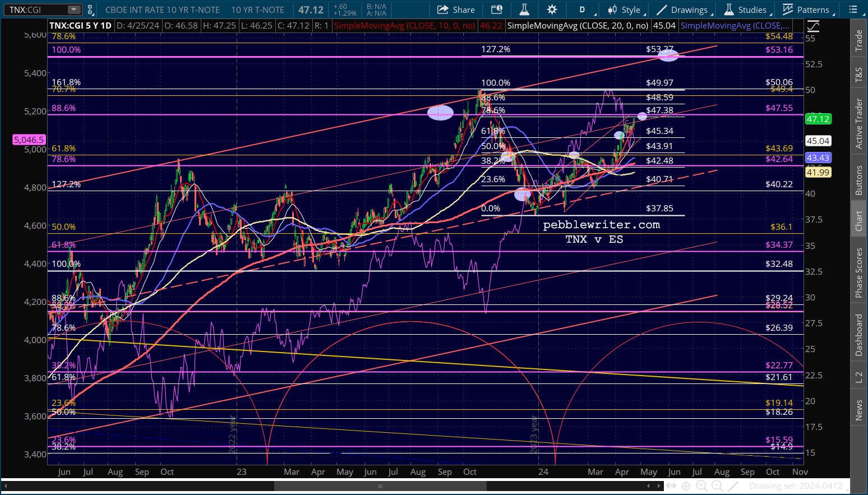Screen dimensions: 868x495
Task: Click the expand time axis arrows icon
Action: pyautogui.click(x=670, y=486)
